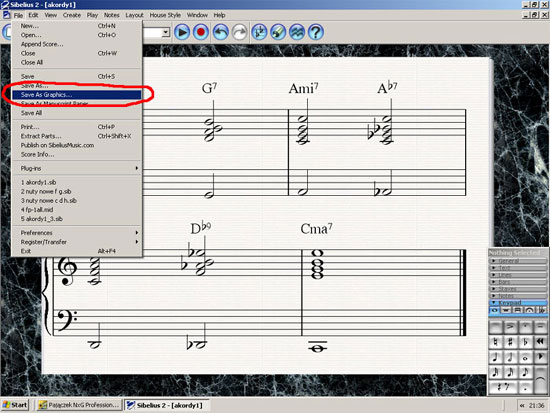
Task: Open help via the question mark icon
Action: (x=316, y=32)
